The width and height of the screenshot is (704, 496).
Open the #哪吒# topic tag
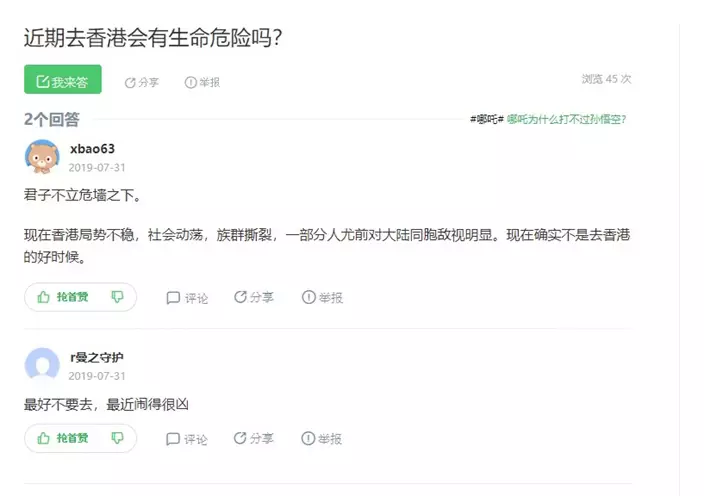pyautogui.click(x=487, y=119)
